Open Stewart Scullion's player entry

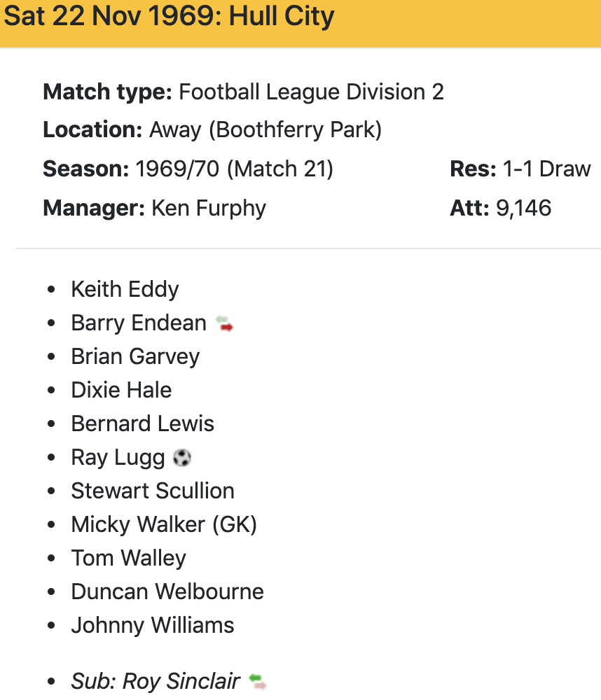(x=153, y=491)
